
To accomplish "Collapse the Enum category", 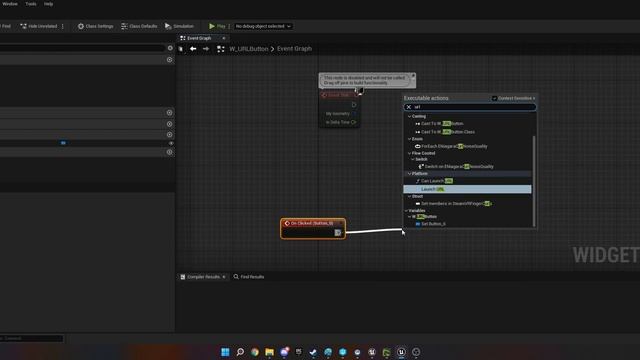I will [x=409, y=139].
